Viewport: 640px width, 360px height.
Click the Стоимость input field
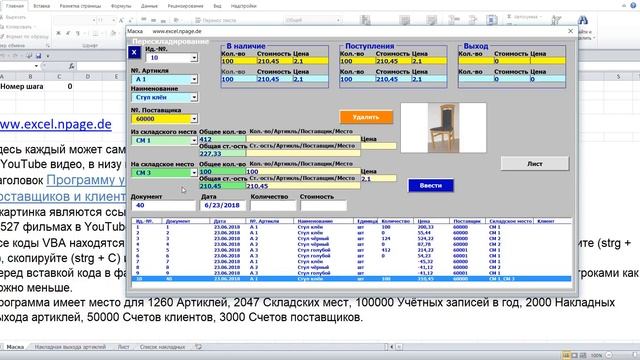click(323, 205)
